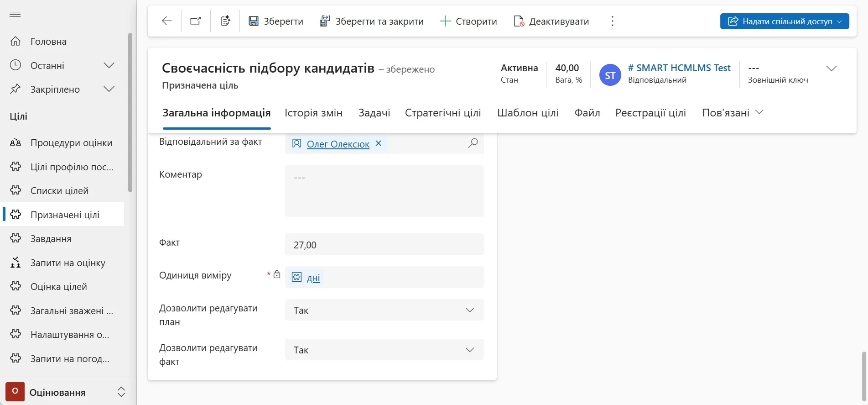Expand the Пов'язані dropdown tab
Screen dimensions: 868x405
click(x=733, y=113)
